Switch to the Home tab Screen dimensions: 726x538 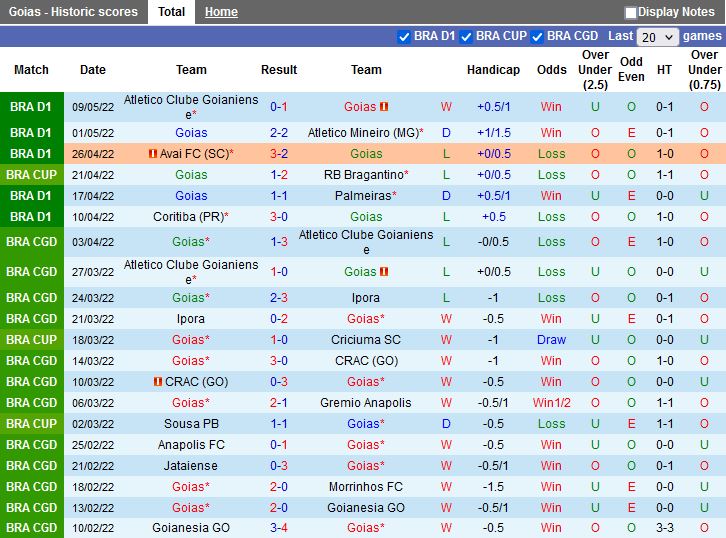click(x=221, y=12)
